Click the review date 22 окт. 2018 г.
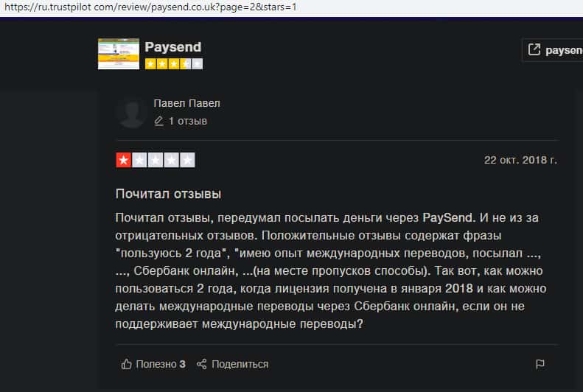The width and height of the screenshot is (583, 392). coord(520,160)
